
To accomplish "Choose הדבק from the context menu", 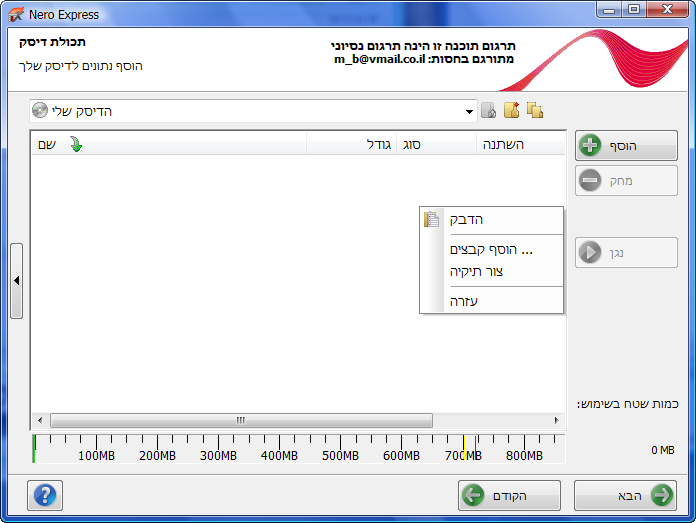I will point(491,219).
